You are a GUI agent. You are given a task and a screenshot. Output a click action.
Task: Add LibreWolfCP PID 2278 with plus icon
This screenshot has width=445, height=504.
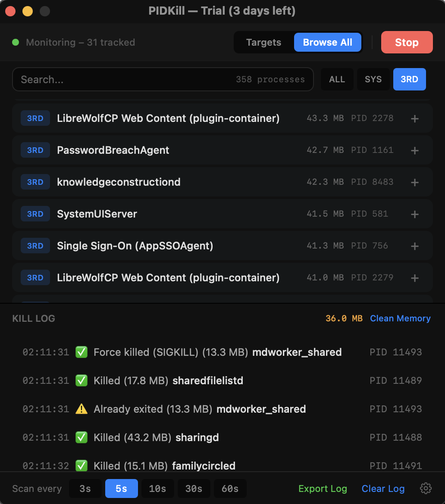pos(414,118)
